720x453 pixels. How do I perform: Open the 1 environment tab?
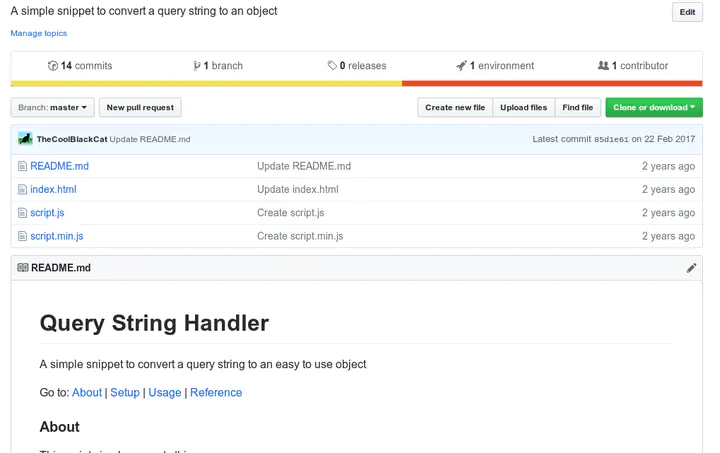point(495,66)
